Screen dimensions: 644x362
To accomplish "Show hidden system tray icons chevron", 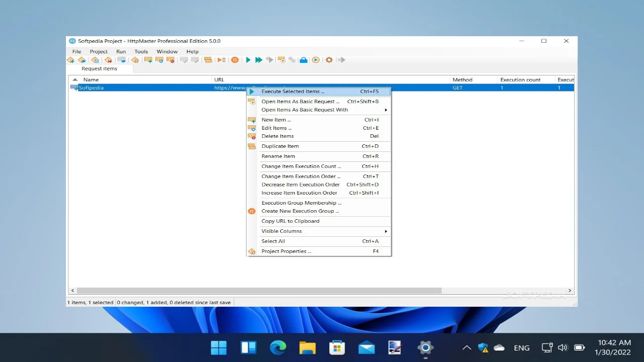I will tap(467, 347).
